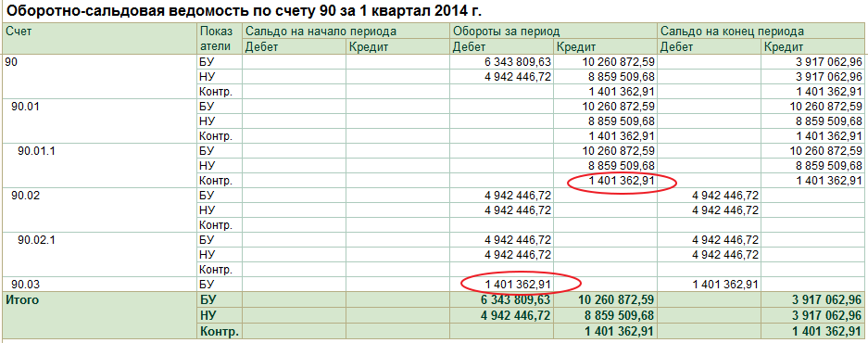
Task: Open subaccount row 90.01.1
Action: [x=36, y=151]
